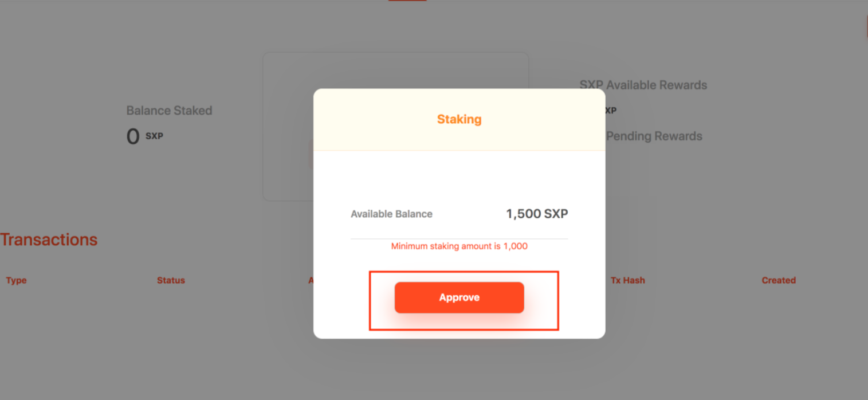Click the Type column header
The height and width of the screenshot is (400, 868).
pyautogui.click(x=16, y=280)
